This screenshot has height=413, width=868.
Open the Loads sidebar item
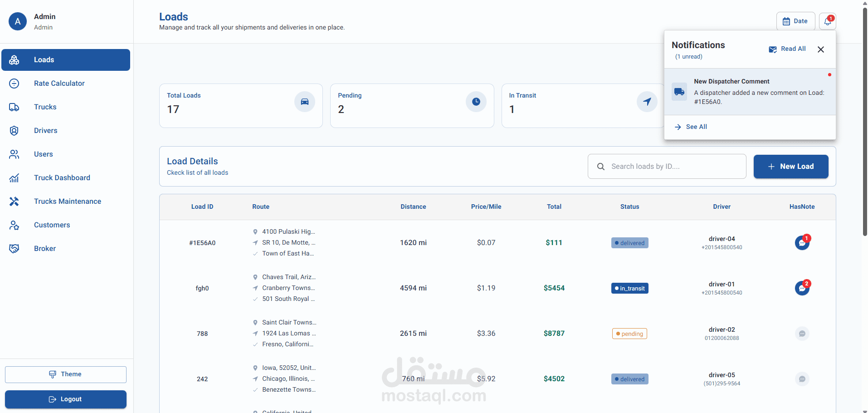(66, 60)
